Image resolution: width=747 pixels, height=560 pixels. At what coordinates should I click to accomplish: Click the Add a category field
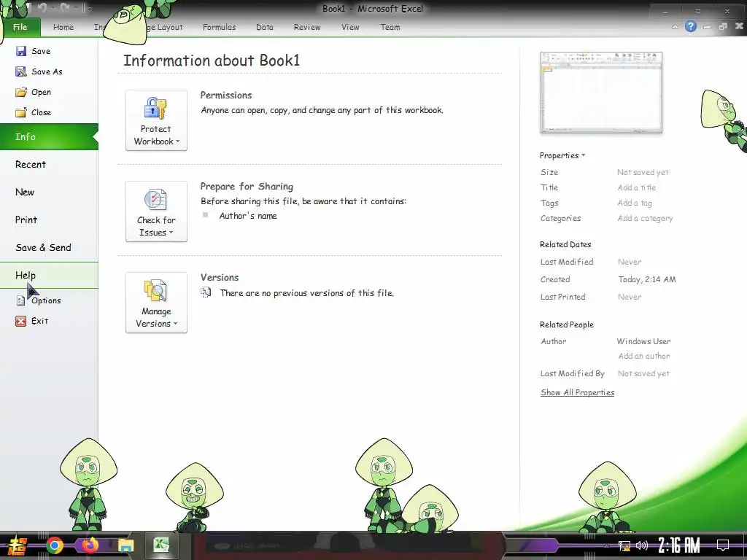[645, 218]
